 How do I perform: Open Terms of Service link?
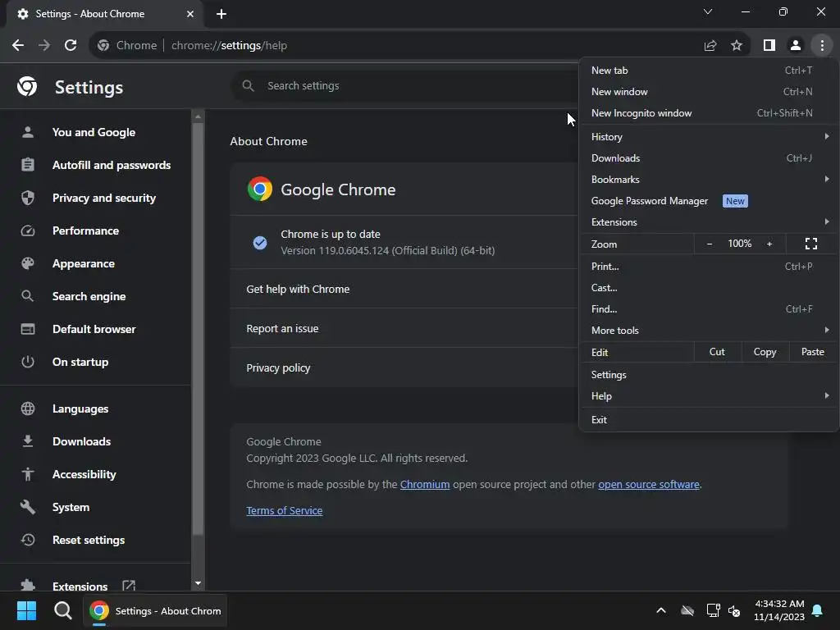(285, 510)
